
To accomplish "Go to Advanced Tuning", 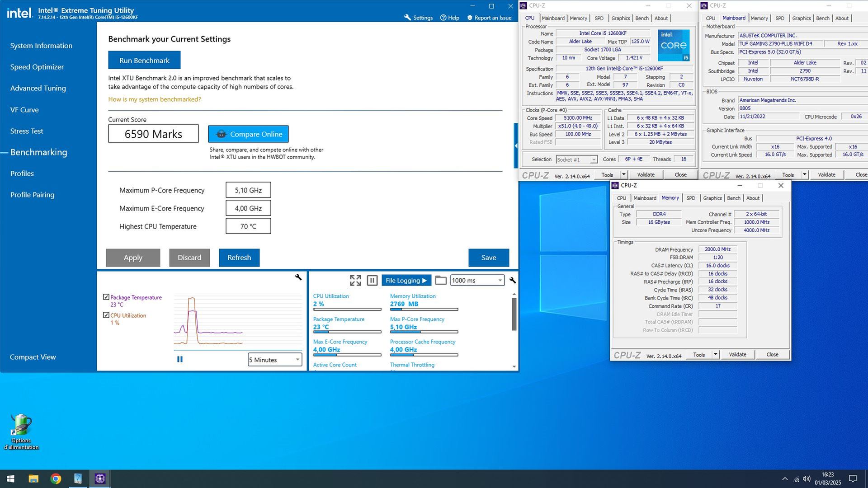I will click(x=38, y=88).
